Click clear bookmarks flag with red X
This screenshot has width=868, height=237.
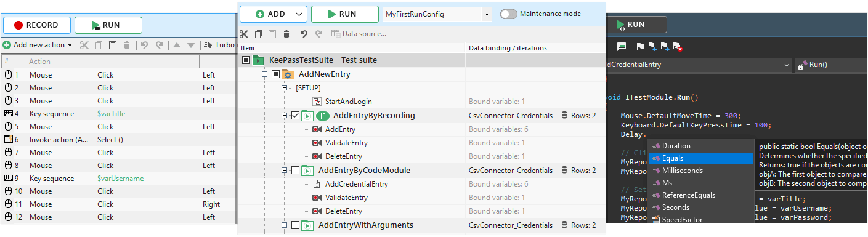tap(678, 46)
